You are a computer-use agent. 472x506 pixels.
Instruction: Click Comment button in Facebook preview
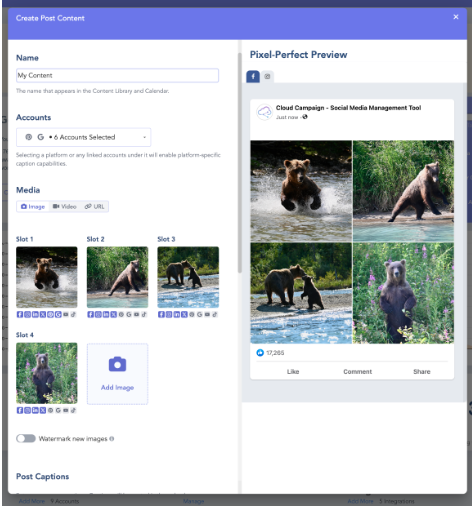tap(357, 371)
